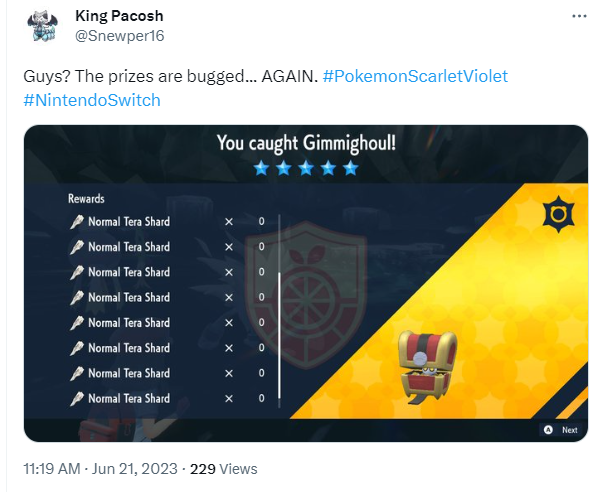Open the #NintendoSwitch hashtag

point(92,100)
